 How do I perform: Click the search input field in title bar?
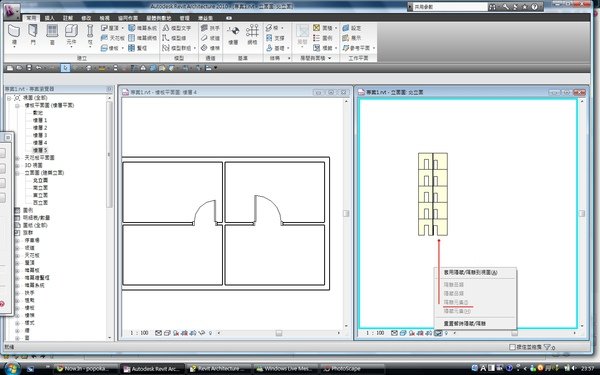pyautogui.click(x=450, y=7)
